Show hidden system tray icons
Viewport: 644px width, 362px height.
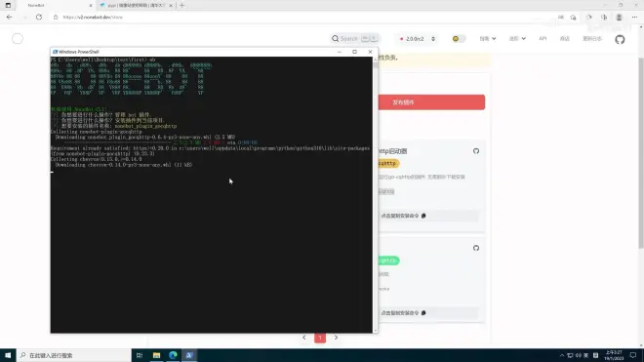[562, 355]
